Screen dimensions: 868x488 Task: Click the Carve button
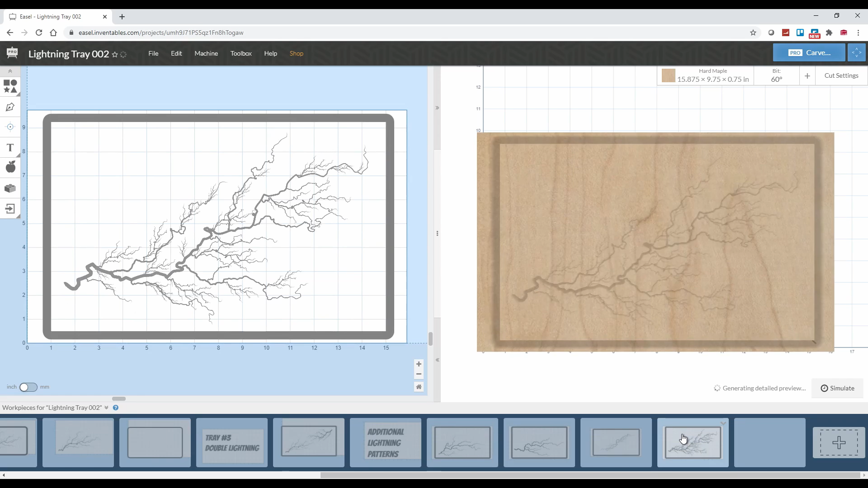pyautogui.click(x=809, y=53)
